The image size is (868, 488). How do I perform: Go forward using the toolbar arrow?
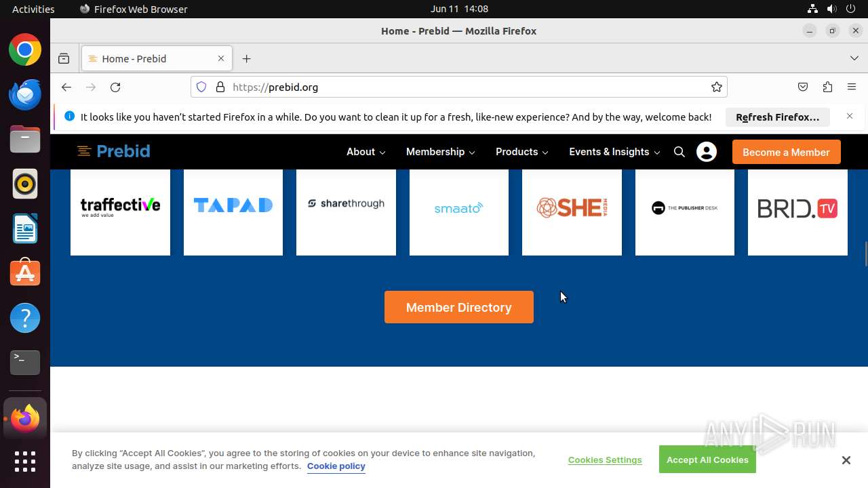click(91, 87)
